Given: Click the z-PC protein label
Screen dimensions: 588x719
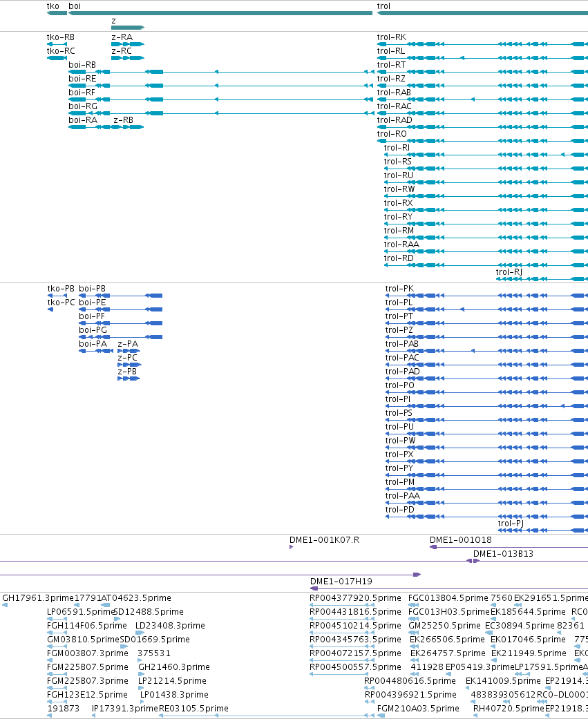Looking at the screenshot, I should (x=128, y=358).
